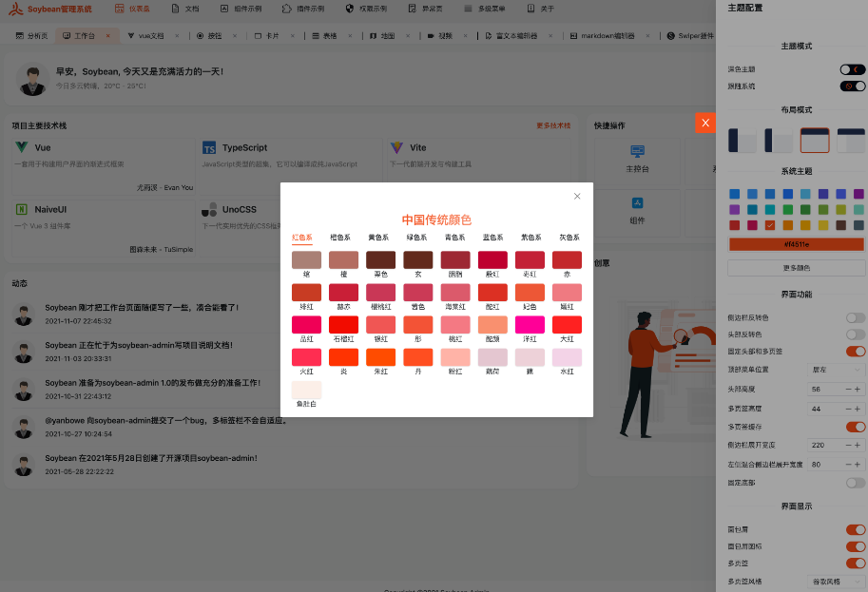Toggle the 跟随系统 follow-system switch
This screenshot has width=868, height=592.
pyautogui.click(x=853, y=86)
